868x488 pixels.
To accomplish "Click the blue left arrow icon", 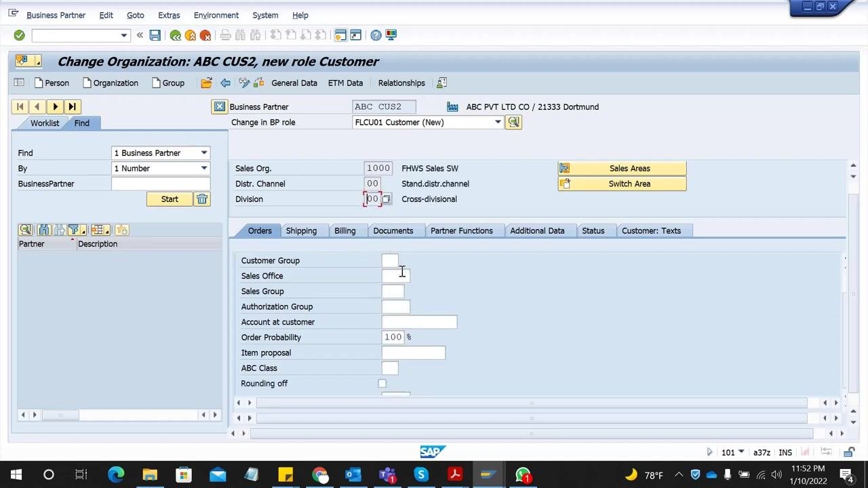I will pos(225,83).
